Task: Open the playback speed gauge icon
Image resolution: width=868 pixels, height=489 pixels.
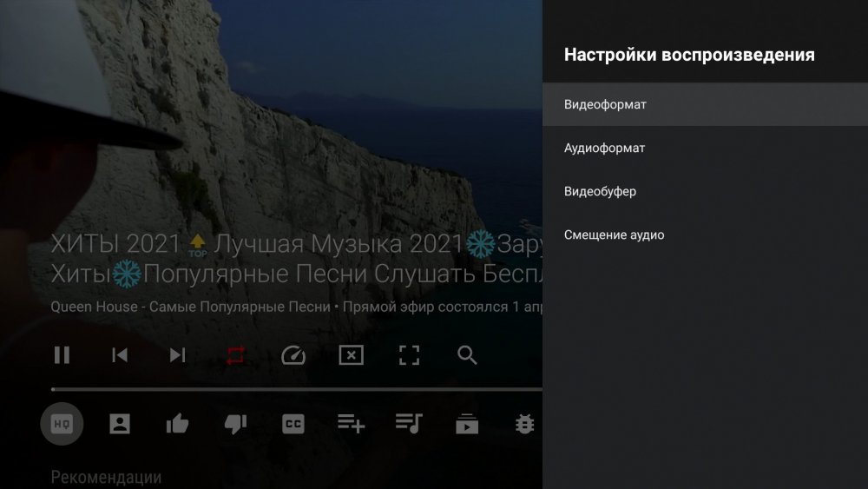Action: (x=293, y=355)
